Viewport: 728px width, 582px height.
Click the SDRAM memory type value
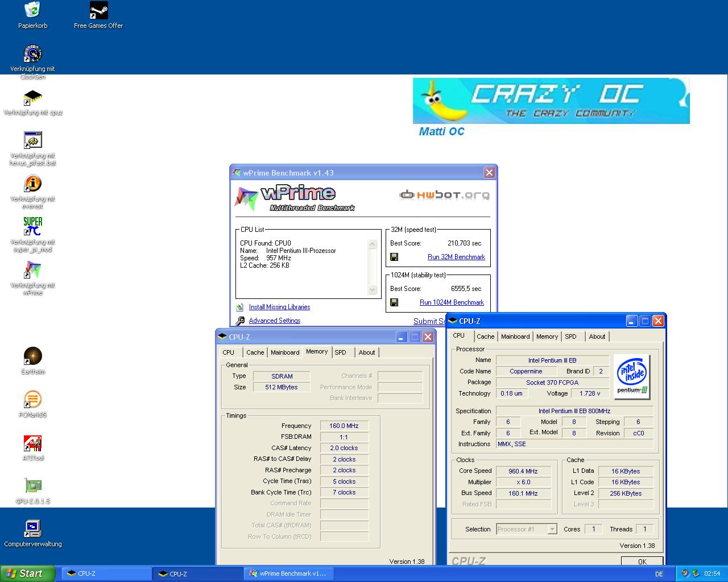pyautogui.click(x=282, y=376)
